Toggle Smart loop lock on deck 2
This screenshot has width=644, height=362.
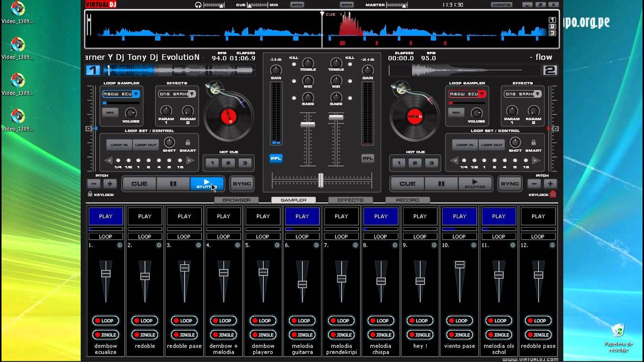pyautogui.click(x=534, y=142)
